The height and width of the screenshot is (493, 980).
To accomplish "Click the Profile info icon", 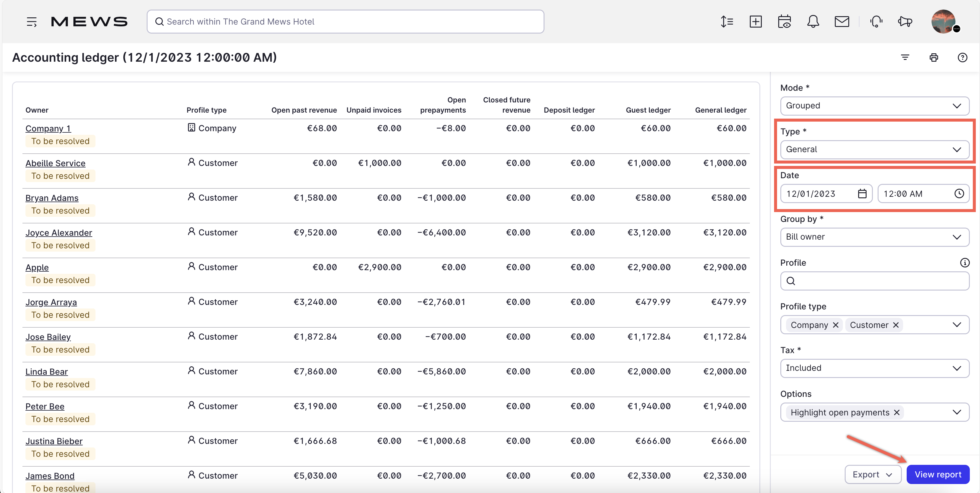I will 965,263.
